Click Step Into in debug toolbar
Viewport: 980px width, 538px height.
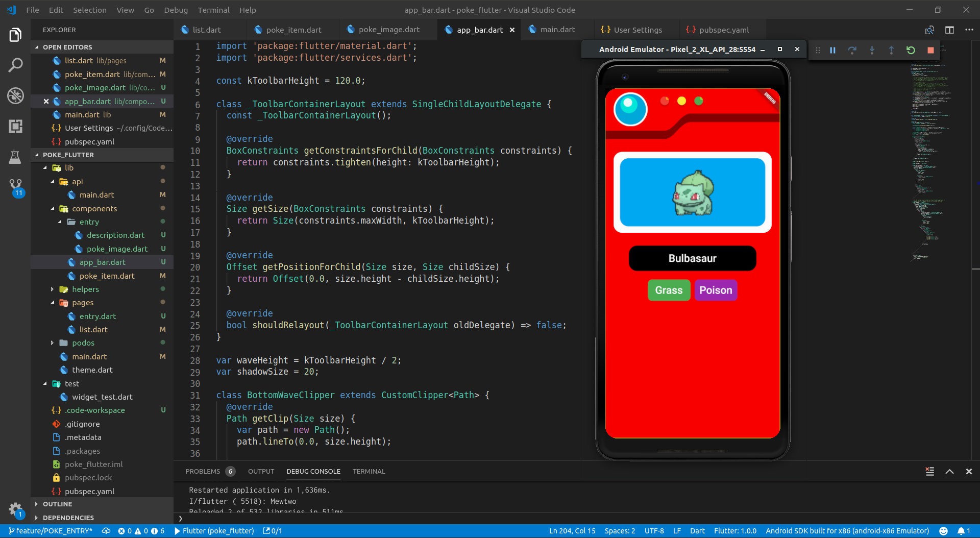click(x=872, y=50)
